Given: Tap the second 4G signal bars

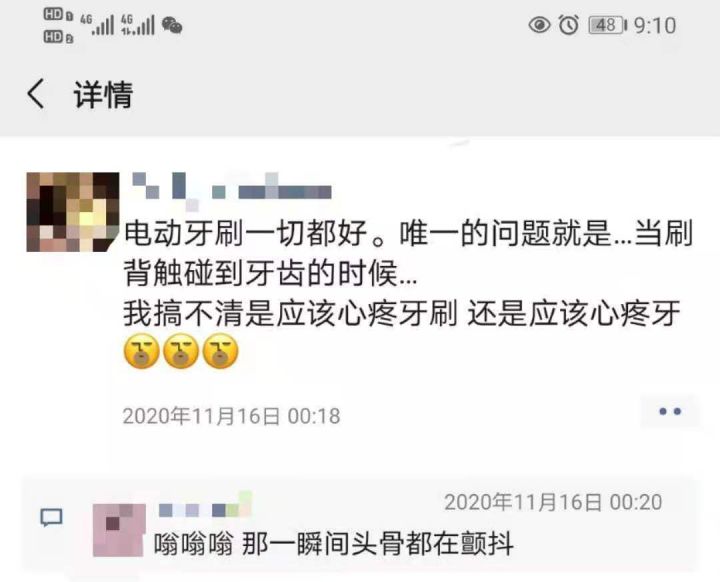Looking at the screenshot, I should tap(137, 25).
